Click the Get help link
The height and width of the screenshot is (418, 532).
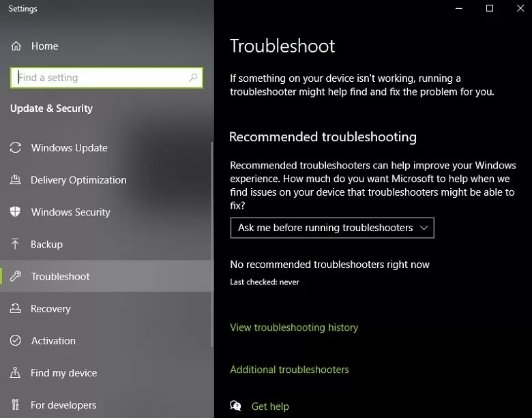pyautogui.click(x=270, y=406)
